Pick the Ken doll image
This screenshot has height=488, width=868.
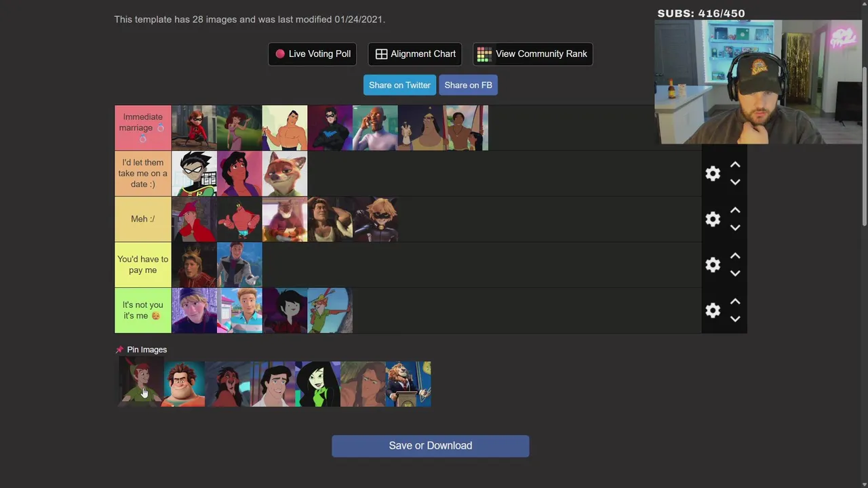tap(239, 310)
